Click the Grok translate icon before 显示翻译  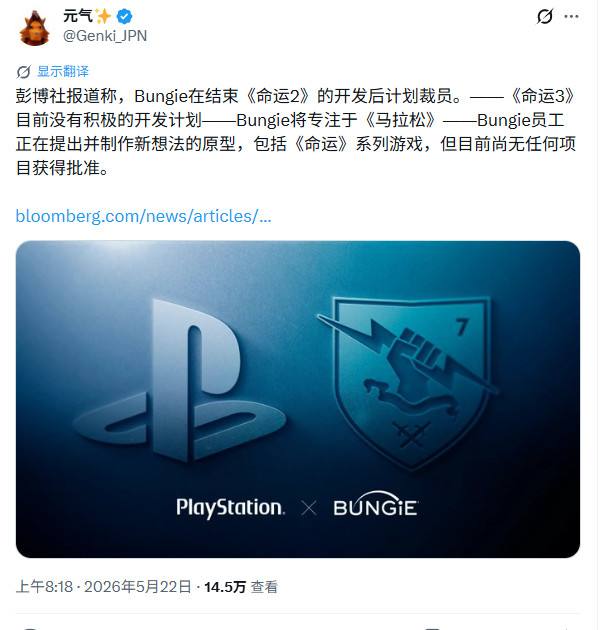(x=23, y=72)
